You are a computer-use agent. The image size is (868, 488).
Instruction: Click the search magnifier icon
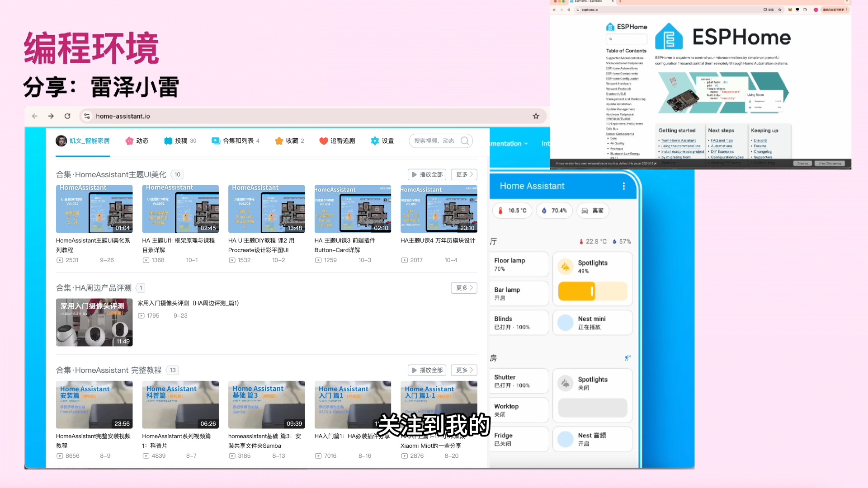465,141
